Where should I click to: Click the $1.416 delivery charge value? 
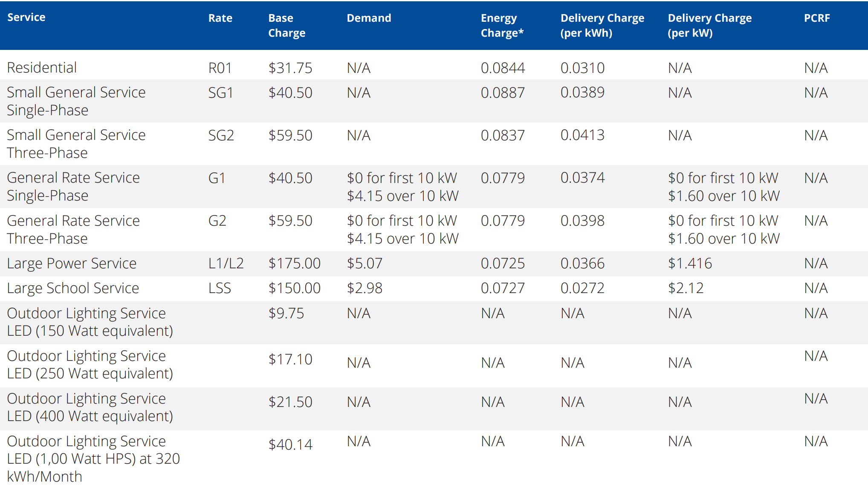(x=689, y=263)
